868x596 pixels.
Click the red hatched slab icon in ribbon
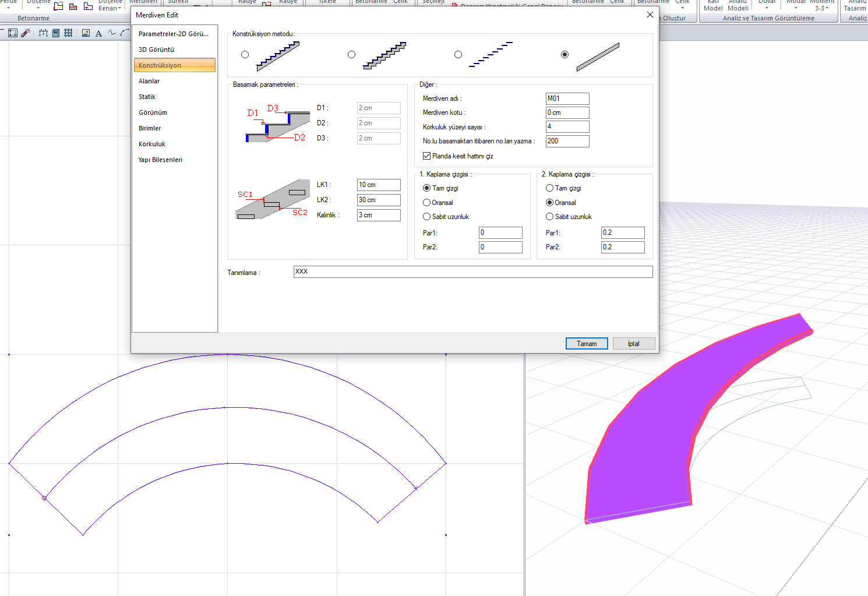click(x=73, y=6)
